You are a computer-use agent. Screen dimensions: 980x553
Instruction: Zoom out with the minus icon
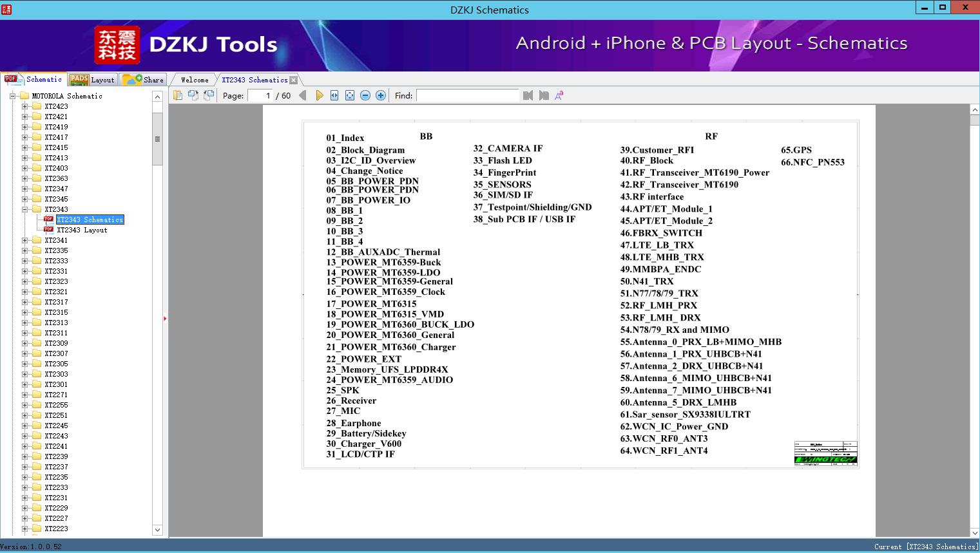tap(365, 95)
